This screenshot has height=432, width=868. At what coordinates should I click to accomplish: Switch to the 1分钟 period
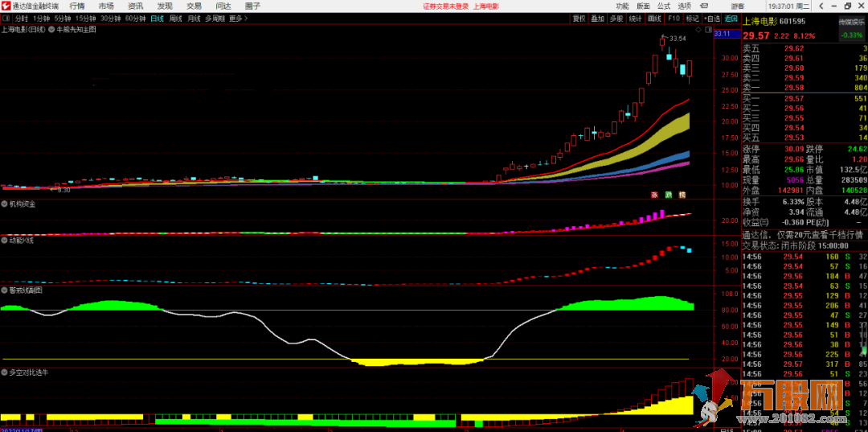42,19
